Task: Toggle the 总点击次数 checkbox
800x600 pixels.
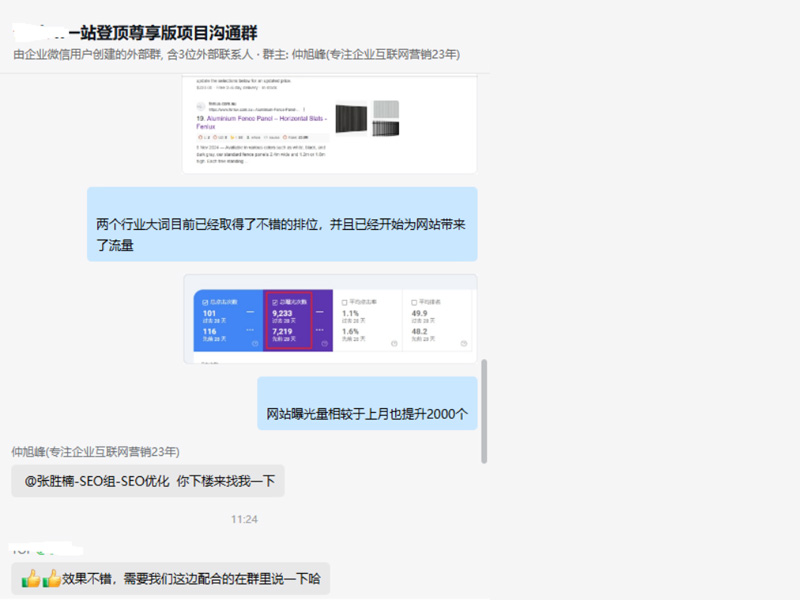Action: [206, 302]
